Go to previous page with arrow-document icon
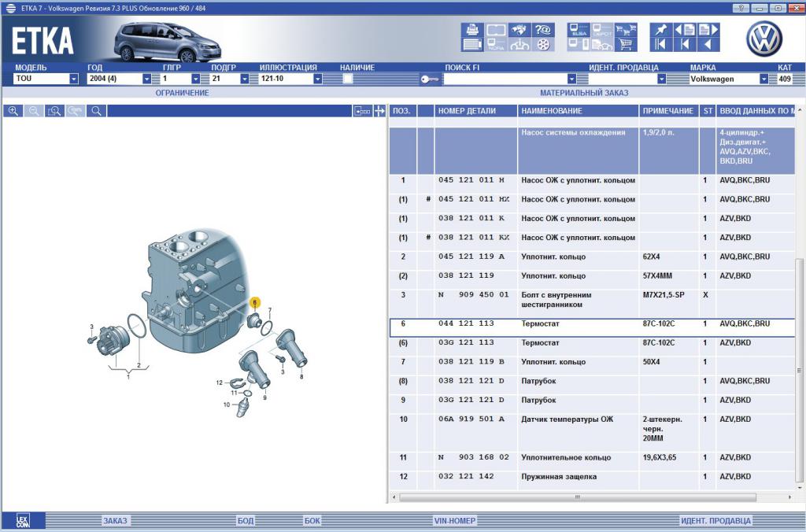 (x=685, y=30)
